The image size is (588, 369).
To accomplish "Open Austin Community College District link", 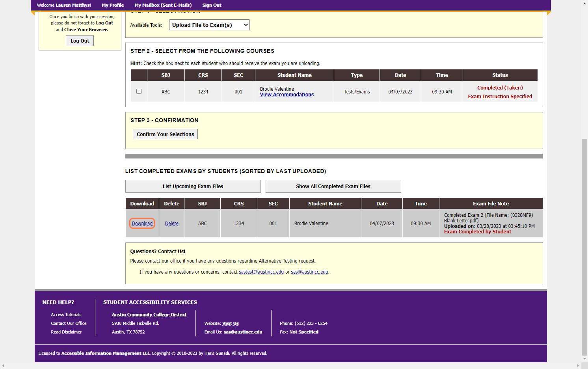I will point(149,315).
